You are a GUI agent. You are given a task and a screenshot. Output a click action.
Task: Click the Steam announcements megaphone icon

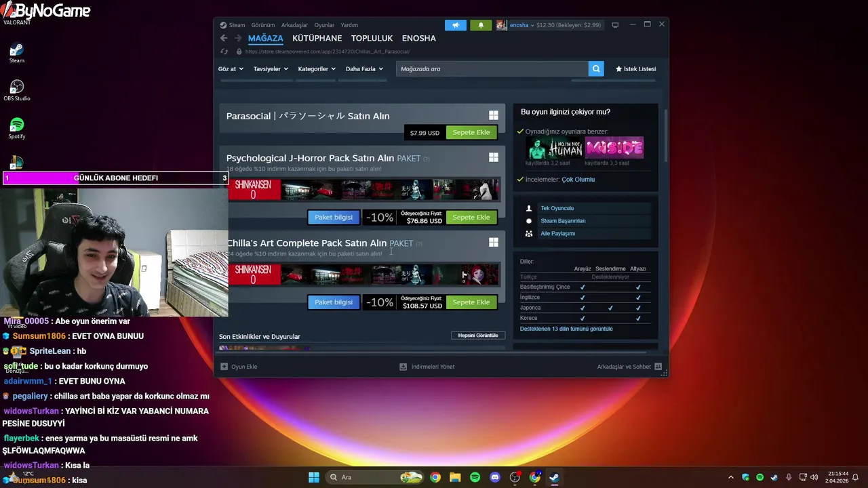click(x=456, y=25)
